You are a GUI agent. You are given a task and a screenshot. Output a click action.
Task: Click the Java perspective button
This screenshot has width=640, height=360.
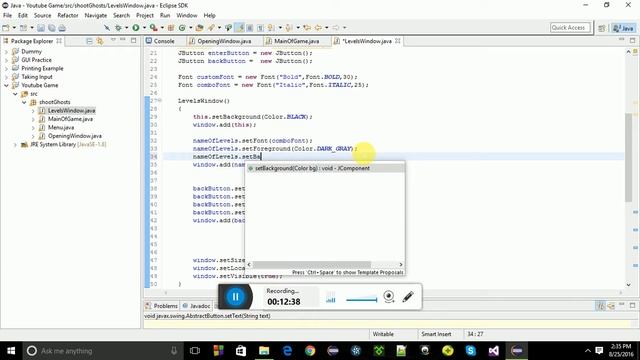623,28
